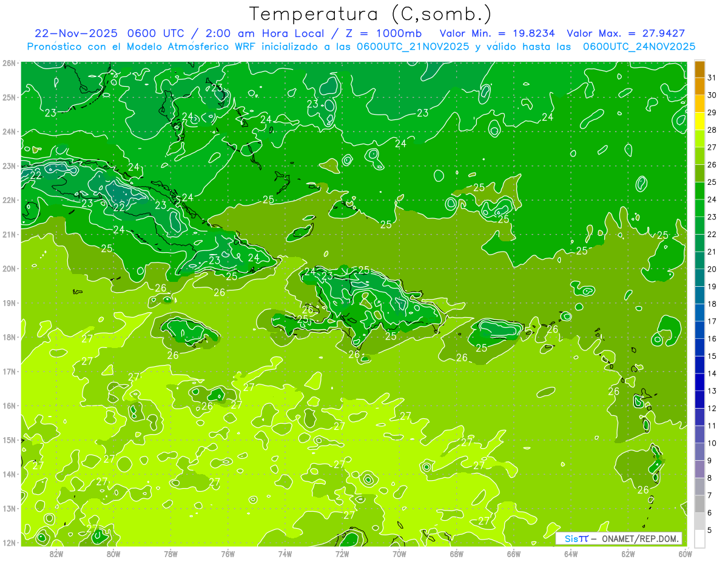Click the '74W' longitude axis label
The height and width of the screenshot is (562, 728).
pos(285,553)
